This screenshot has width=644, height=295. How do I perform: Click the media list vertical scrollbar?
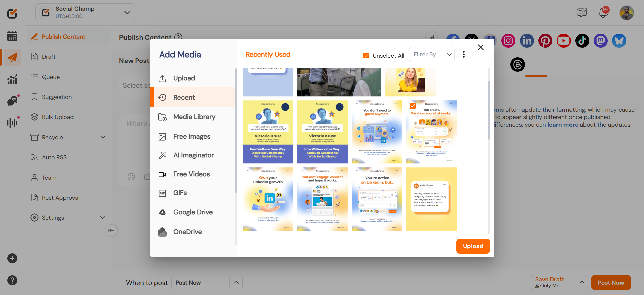coord(489,110)
